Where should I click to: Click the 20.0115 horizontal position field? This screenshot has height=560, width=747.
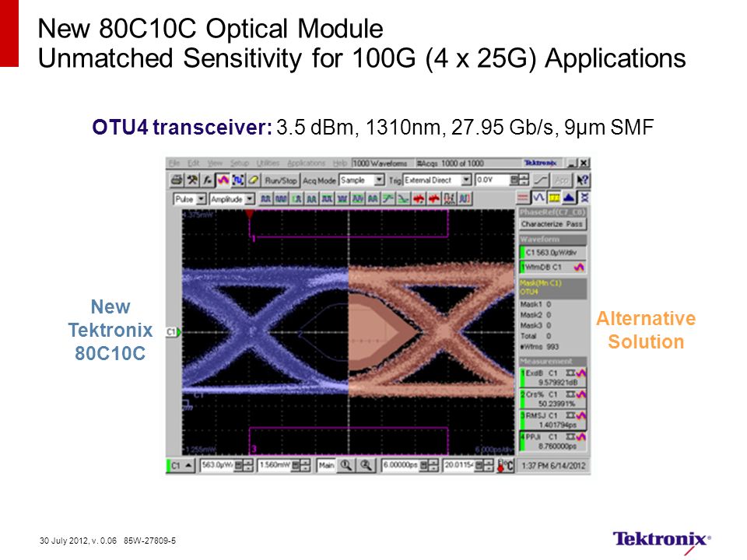coord(458,465)
